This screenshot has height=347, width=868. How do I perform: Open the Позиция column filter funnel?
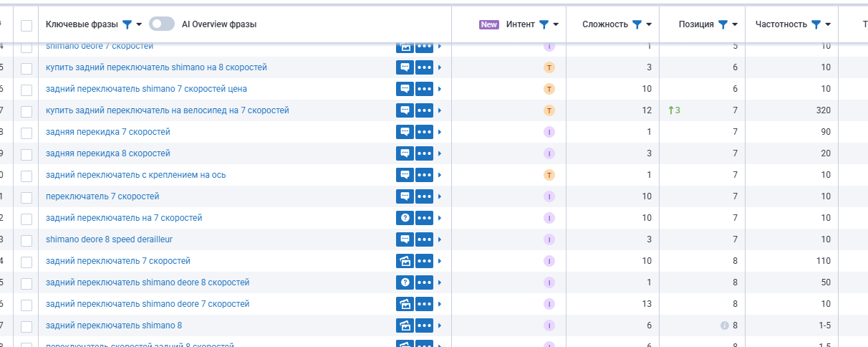[723, 24]
